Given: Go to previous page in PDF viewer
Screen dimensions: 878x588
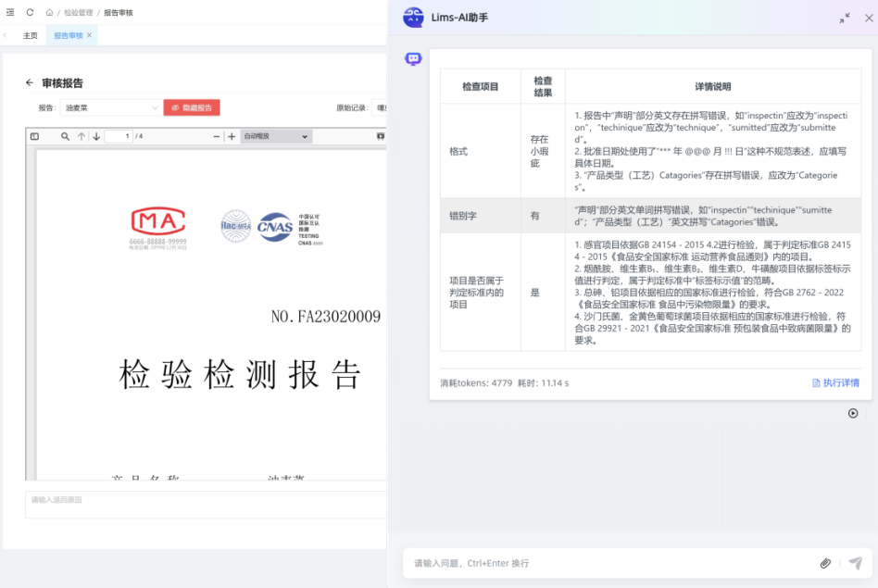Looking at the screenshot, I should 82,136.
